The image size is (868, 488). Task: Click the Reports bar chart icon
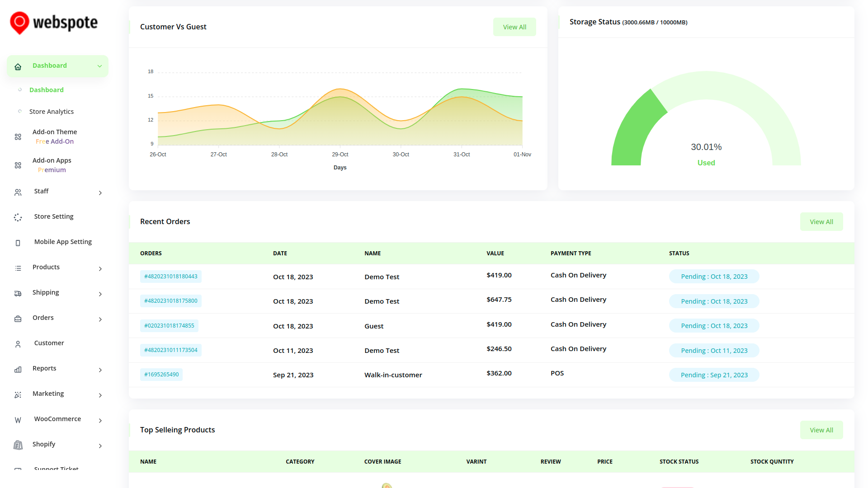[18, 370]
